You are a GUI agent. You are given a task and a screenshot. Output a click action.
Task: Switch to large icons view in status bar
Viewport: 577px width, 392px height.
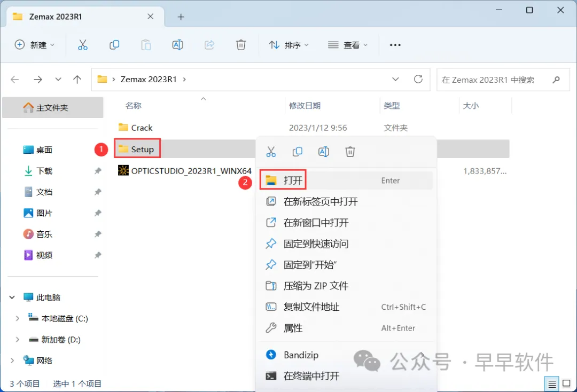click(567, 385)
